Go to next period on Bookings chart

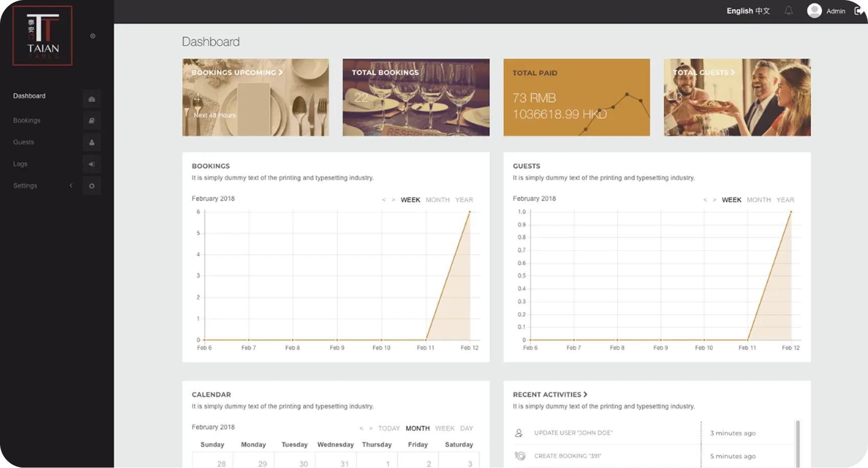pos(393,200)
